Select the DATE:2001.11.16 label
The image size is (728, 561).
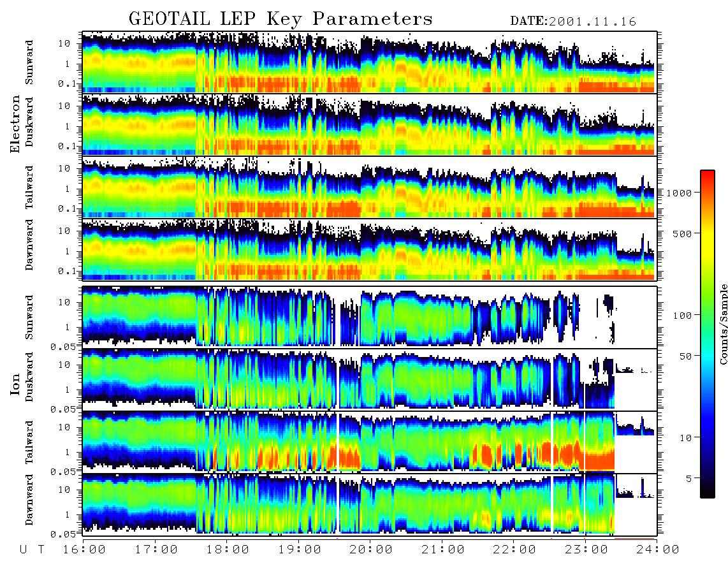click(573, 22)
